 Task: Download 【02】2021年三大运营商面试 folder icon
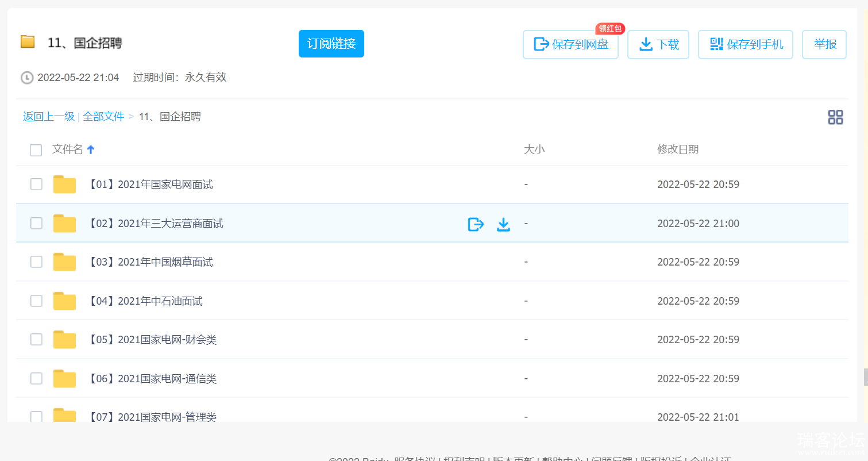503,224
